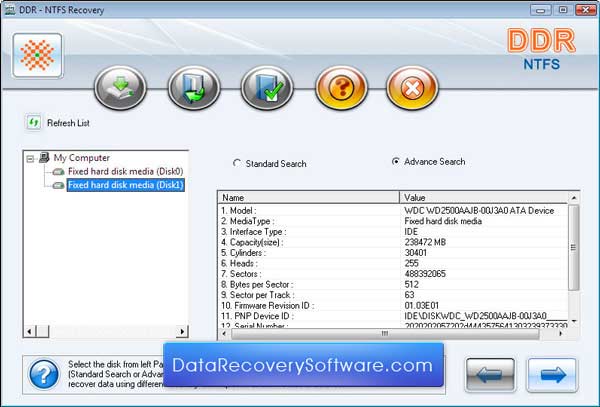Click the details table horizontal scrollbar thumb
This screenshot has width=600, height=407.
point(385,334)
